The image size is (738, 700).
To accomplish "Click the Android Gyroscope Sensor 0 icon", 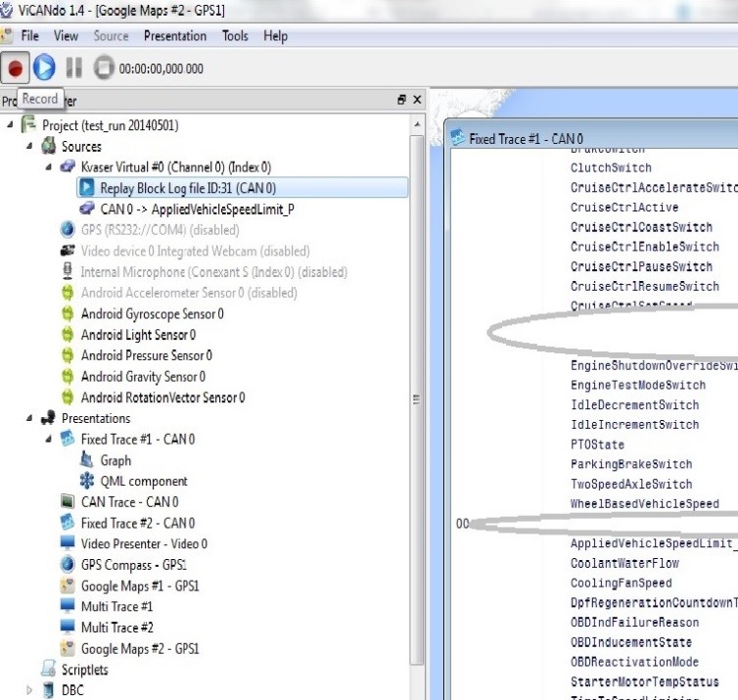I will click(x=68, y=313).
